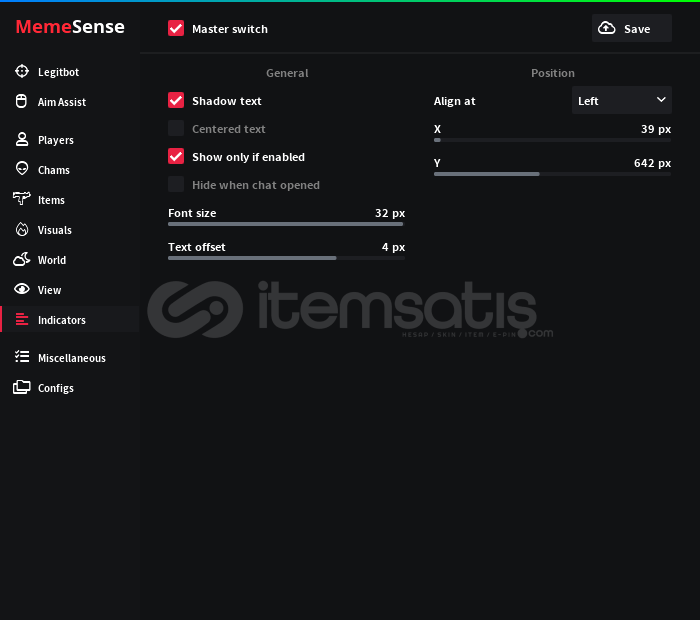Click the Position section heading
The image size is (700, 620).
click(x=553, y=73)
